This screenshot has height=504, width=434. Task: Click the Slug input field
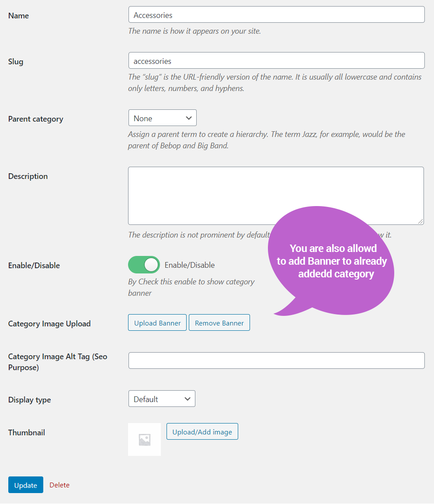click(x=276, y=61)
